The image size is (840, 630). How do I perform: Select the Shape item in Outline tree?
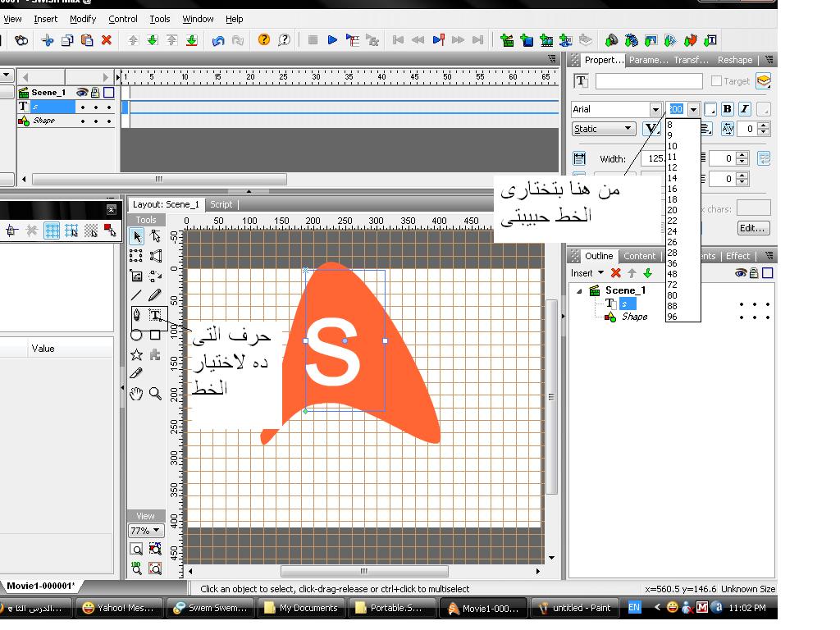(x=634, y=317)
